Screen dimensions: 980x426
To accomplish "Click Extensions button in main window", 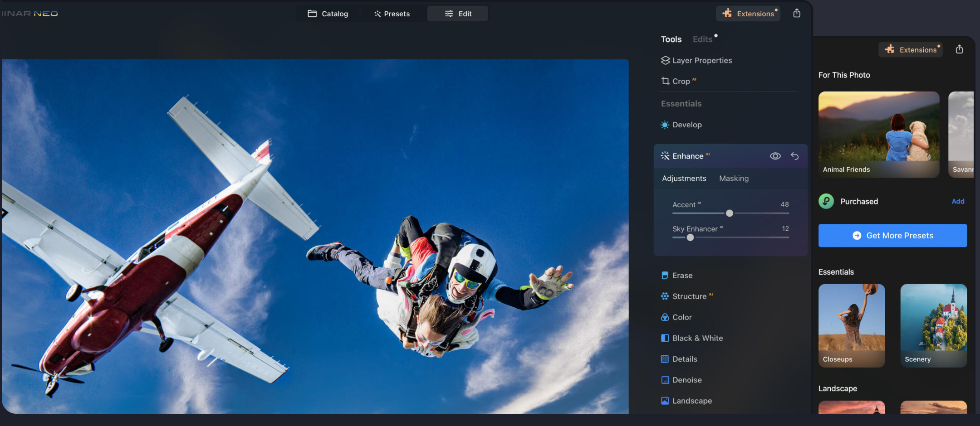I will click(748, 14).
